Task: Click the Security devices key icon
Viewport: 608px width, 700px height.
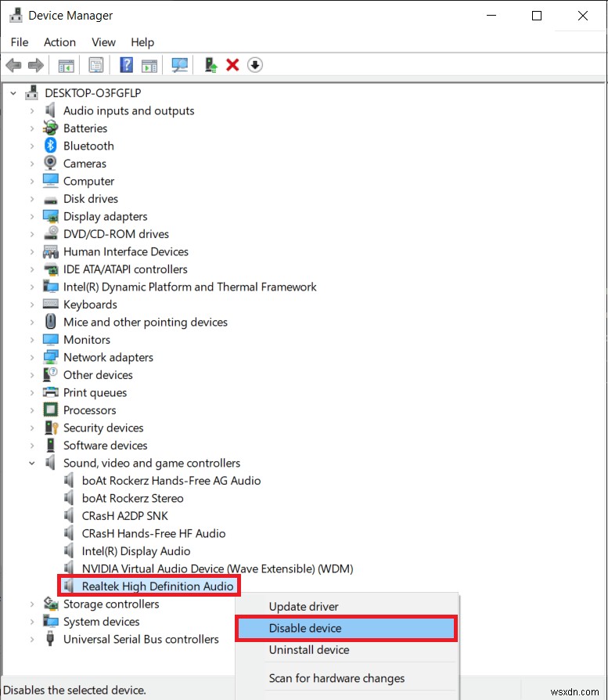Action: coord(51,428)
